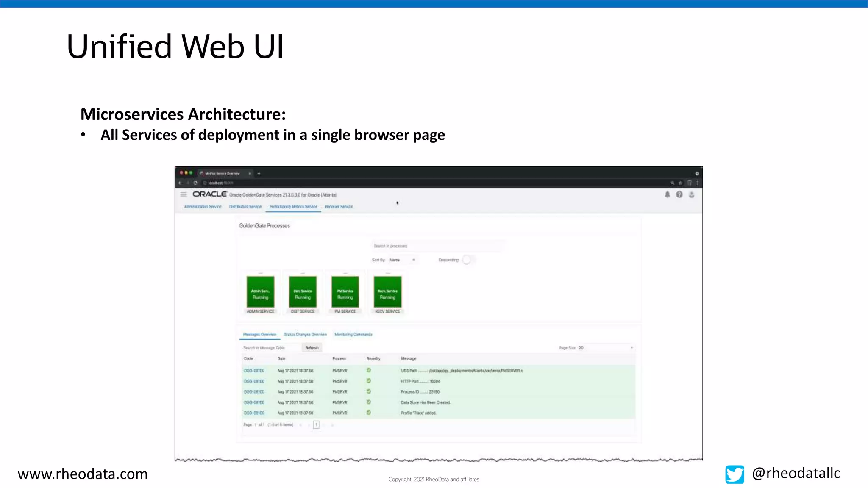Click the Code column header

(x=248, y=359)
